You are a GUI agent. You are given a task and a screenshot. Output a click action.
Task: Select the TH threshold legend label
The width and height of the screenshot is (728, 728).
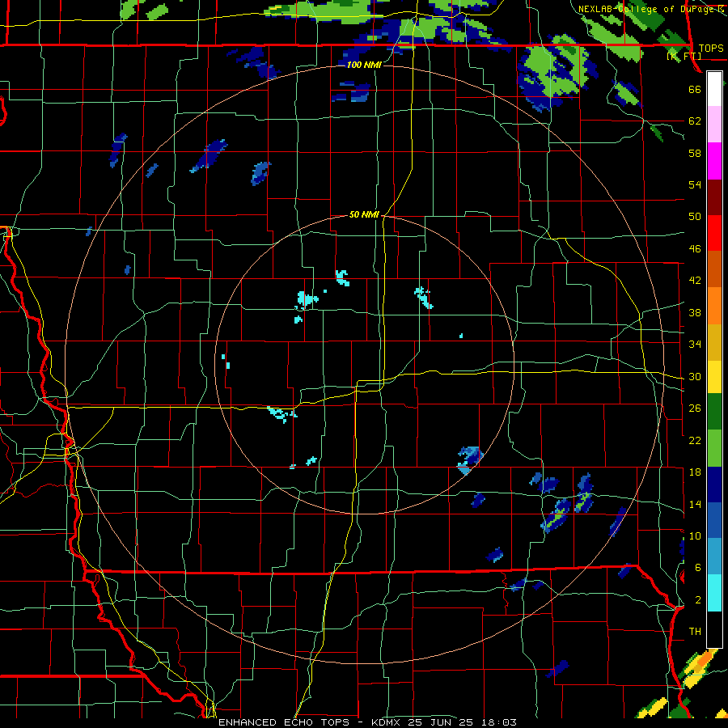695,631
